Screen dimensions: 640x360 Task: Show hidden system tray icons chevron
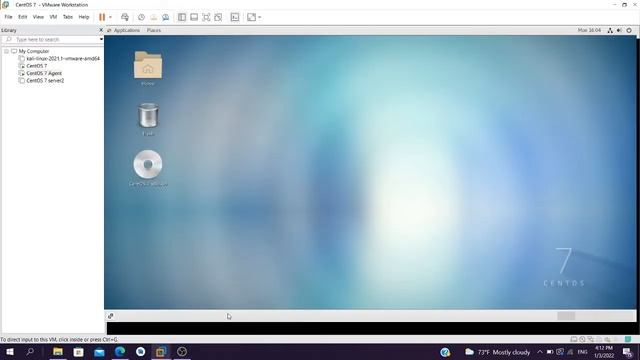pos(540,352)
